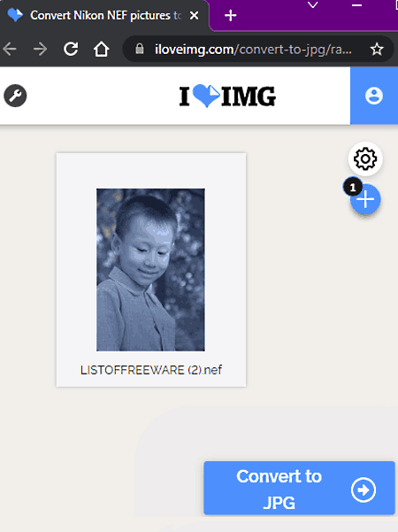Open the user account profile icon
This screenshot has height=532, width=398.
coord(374,96)
